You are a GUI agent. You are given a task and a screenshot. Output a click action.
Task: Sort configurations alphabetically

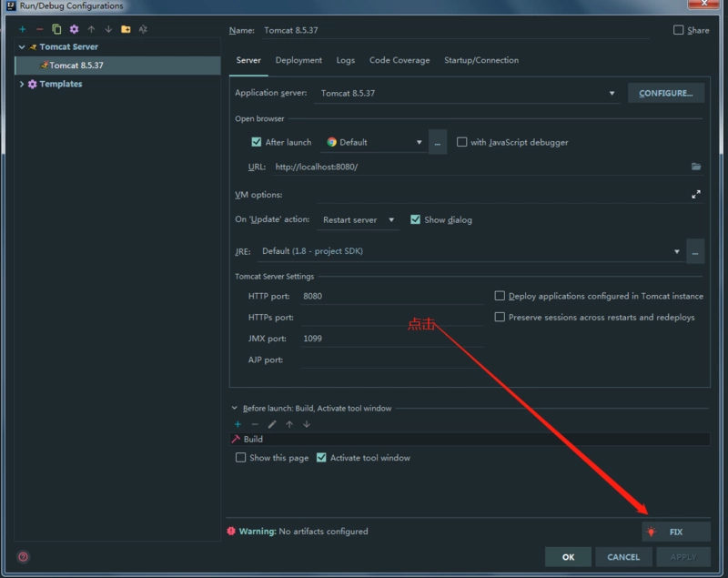(143, 29)
